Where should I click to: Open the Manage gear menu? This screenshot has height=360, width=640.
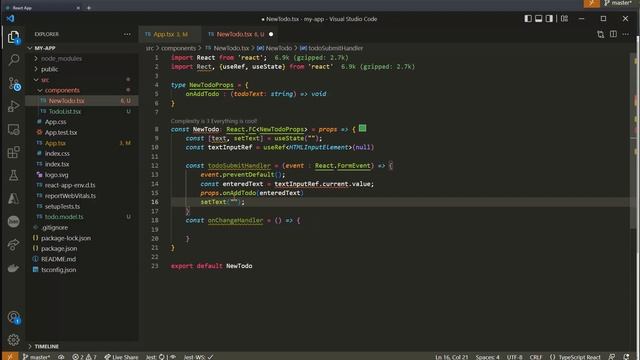(13, 340)
